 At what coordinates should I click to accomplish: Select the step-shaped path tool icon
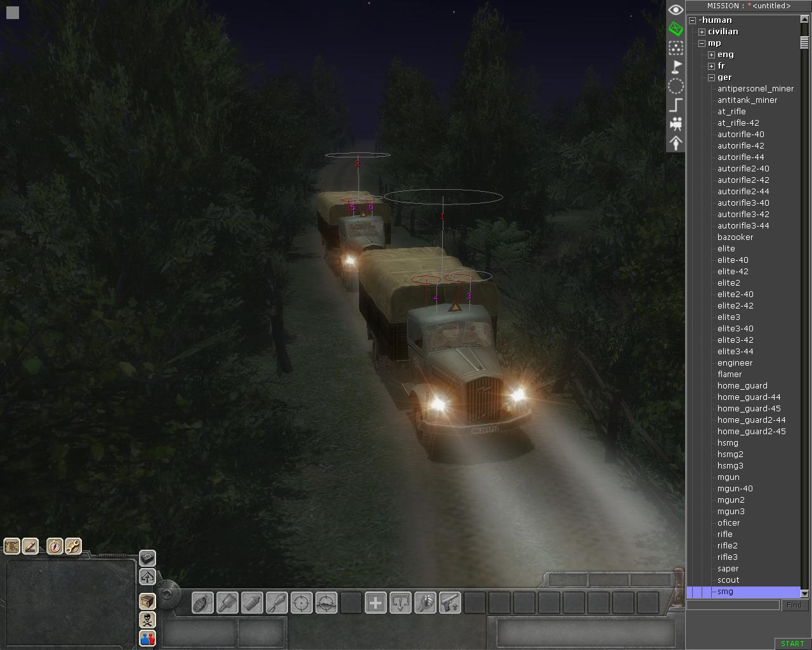coord(676,105)
